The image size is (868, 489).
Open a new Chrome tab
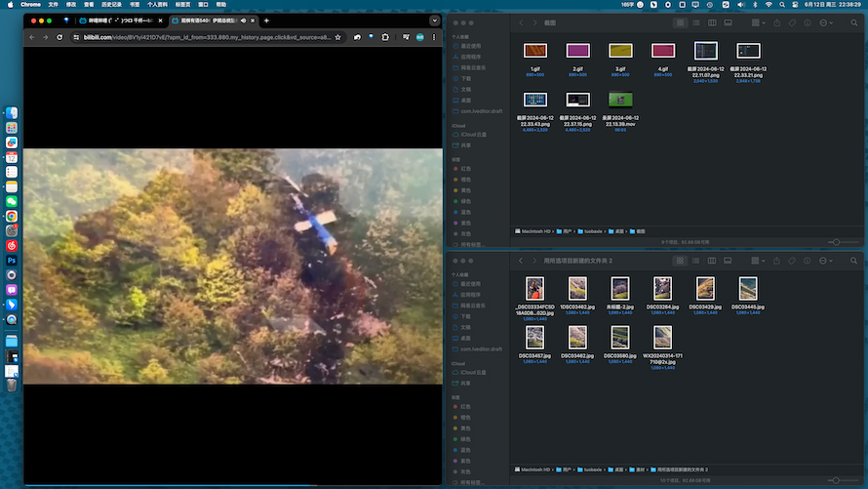click(x=266, y=20)
